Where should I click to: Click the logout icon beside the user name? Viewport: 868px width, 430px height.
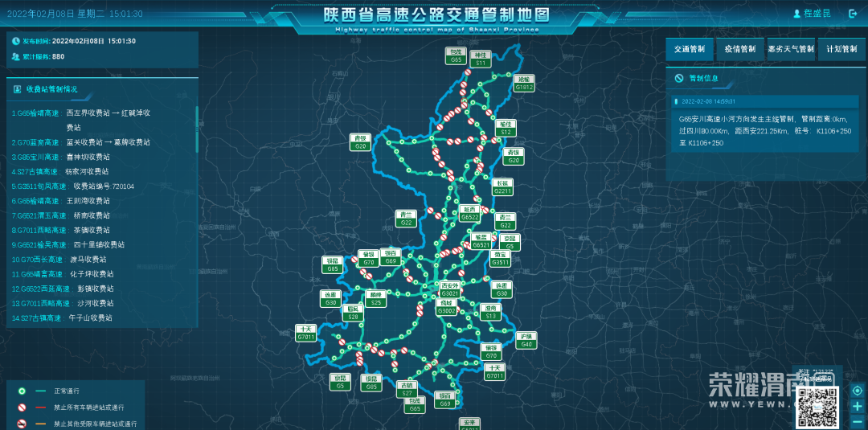853,14
